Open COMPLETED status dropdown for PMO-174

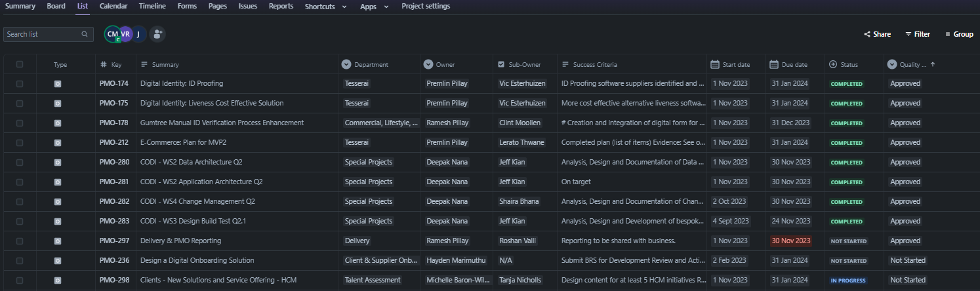click(847, 84)
